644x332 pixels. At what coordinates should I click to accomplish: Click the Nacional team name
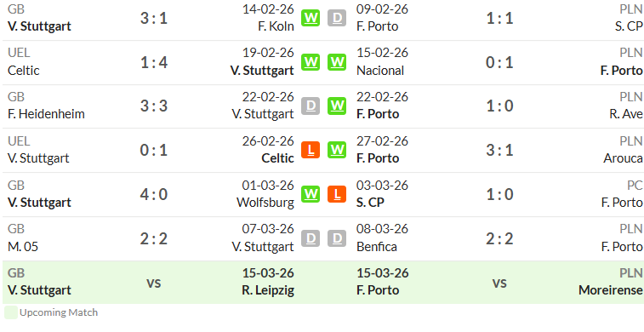tap(380, 71)
